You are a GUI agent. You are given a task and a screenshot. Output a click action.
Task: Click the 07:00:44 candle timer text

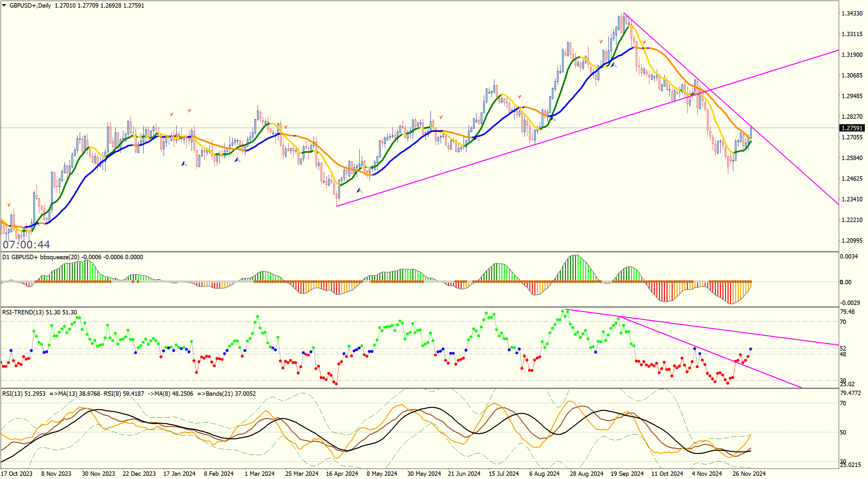click(x=26, y=245)
